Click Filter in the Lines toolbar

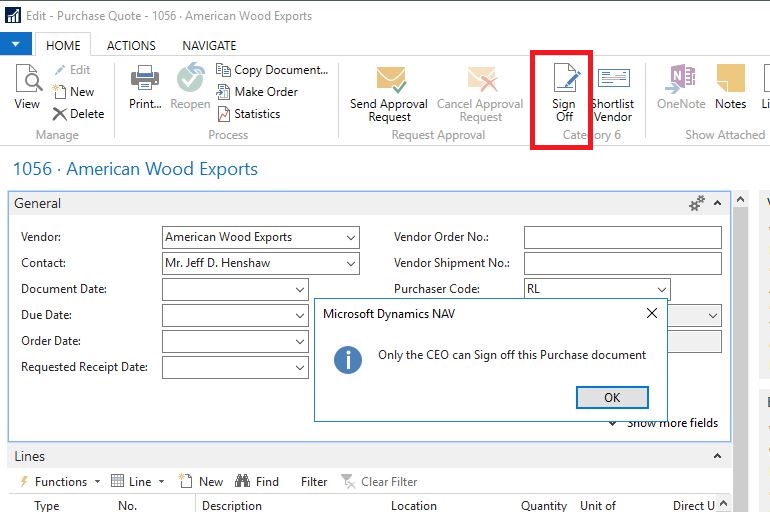(x=314, y=482)
